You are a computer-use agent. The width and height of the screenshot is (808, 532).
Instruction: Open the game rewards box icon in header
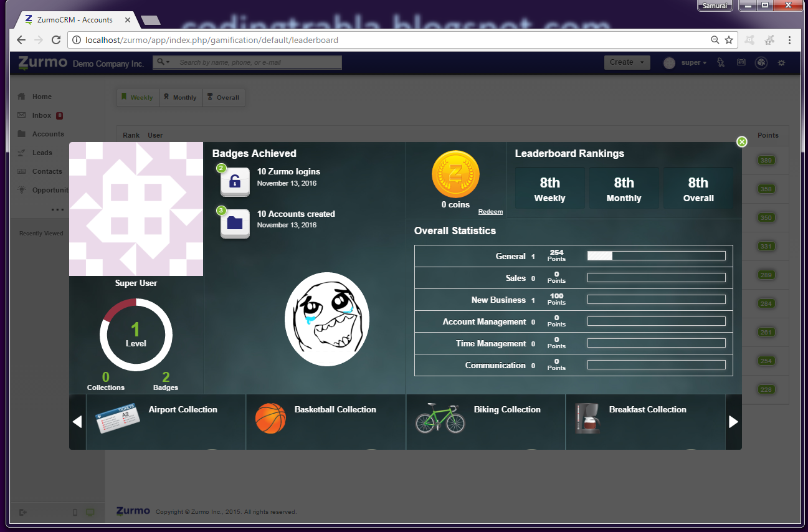point(761,62)
